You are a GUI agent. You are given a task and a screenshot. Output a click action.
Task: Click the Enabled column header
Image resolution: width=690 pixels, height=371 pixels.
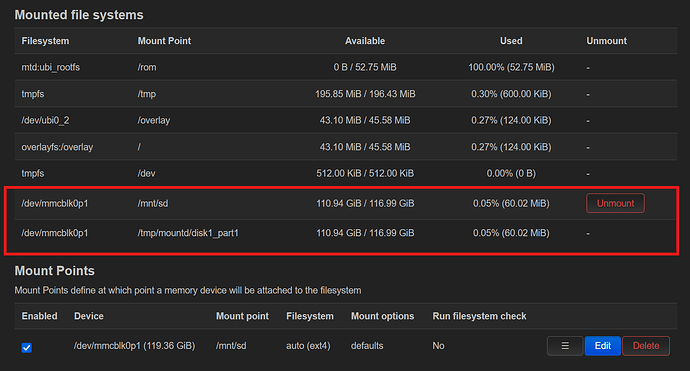click(x=40, y=316)
